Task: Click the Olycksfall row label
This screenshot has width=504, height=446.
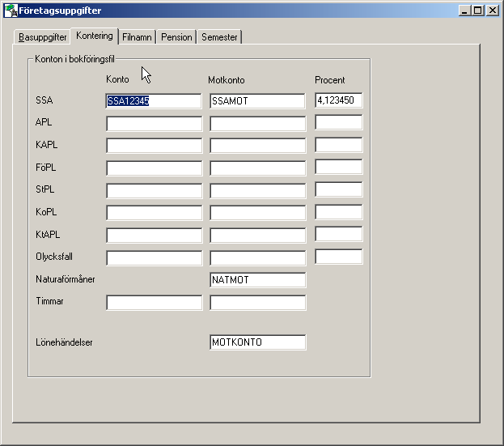Action: point(54,257)
